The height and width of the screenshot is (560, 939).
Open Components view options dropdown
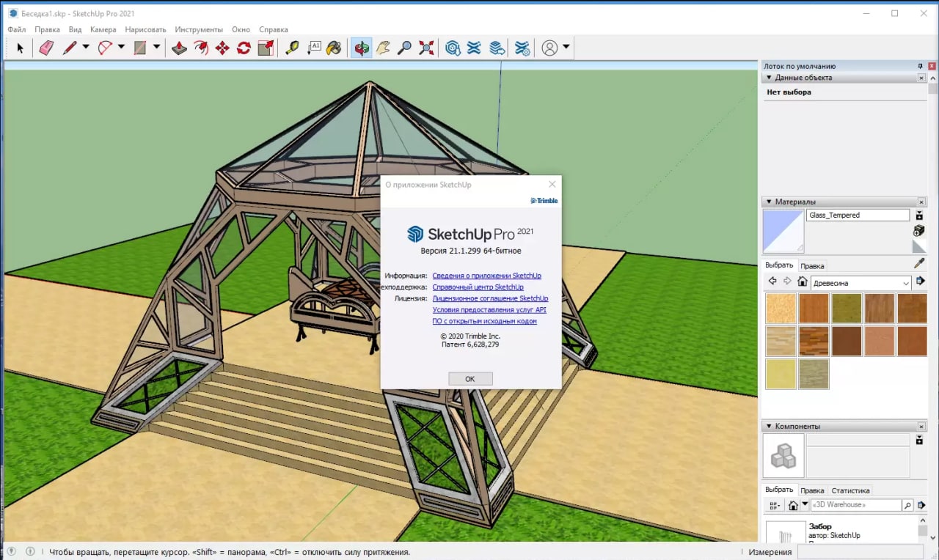pos(773,505)
